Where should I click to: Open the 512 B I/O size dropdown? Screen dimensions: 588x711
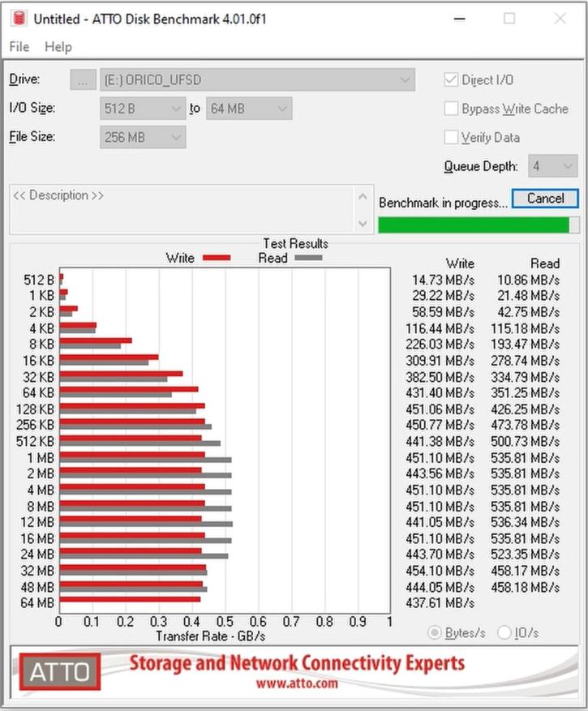(143, 109)
